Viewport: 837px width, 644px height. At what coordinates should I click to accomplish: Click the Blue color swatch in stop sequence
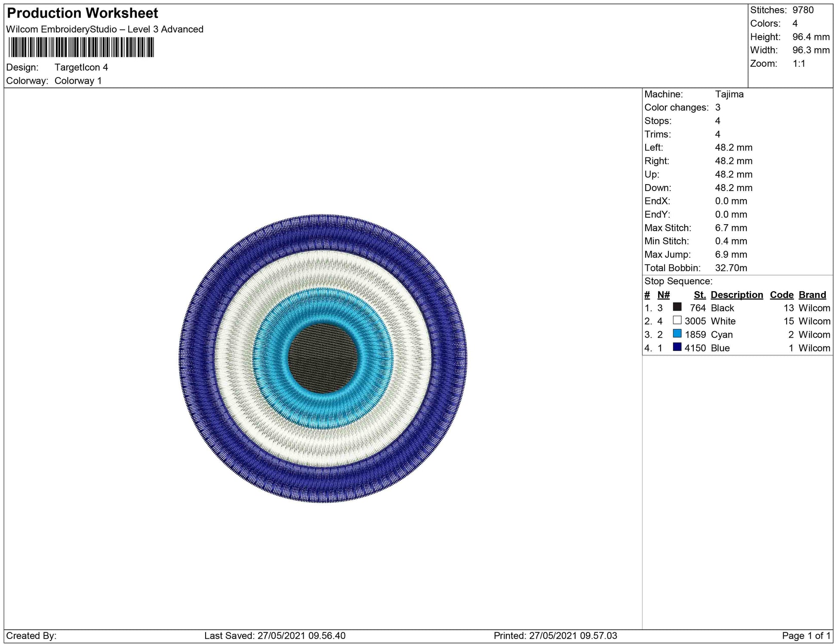(677, 347)
